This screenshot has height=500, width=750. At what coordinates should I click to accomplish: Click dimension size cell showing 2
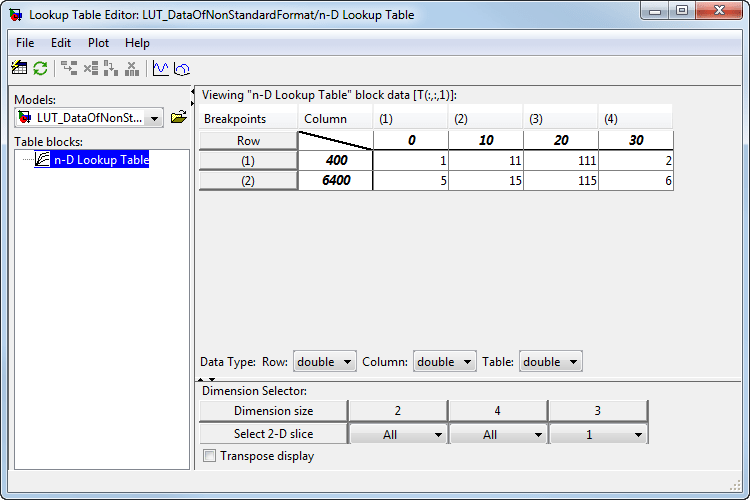[397, 411]
